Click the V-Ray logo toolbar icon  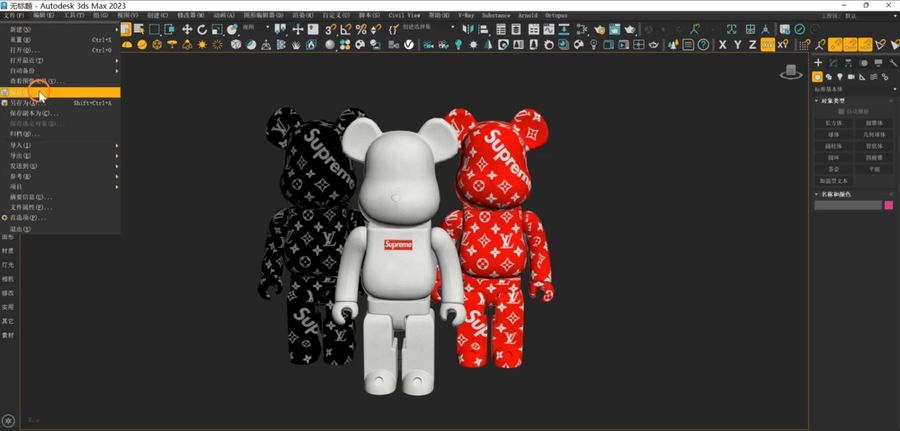pyautogui.click(x=409, y=44)
